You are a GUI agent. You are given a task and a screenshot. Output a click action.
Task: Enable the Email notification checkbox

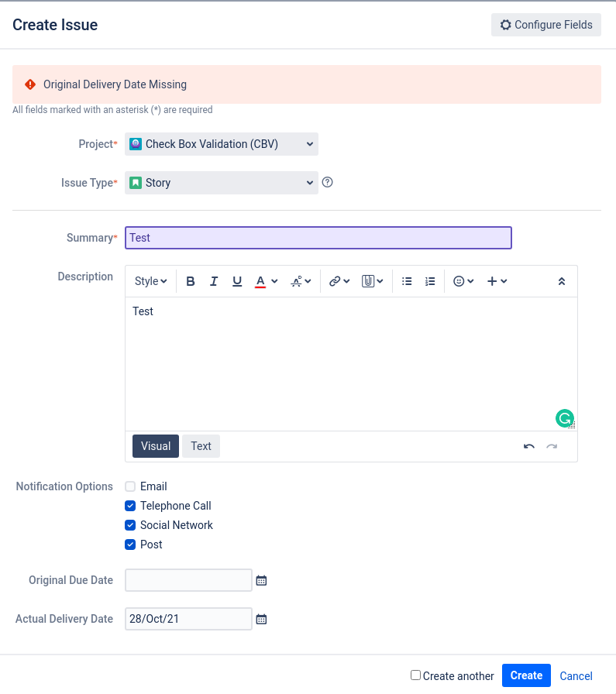pos(130,486)
